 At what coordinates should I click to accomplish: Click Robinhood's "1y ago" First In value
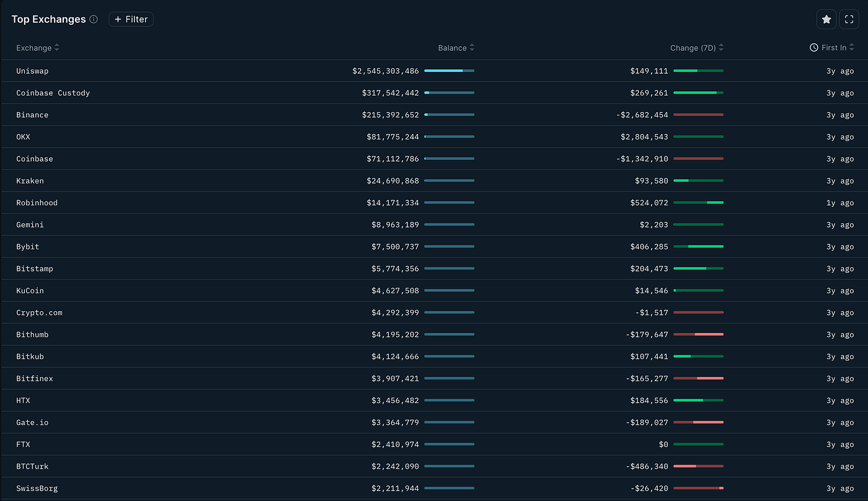840,203
